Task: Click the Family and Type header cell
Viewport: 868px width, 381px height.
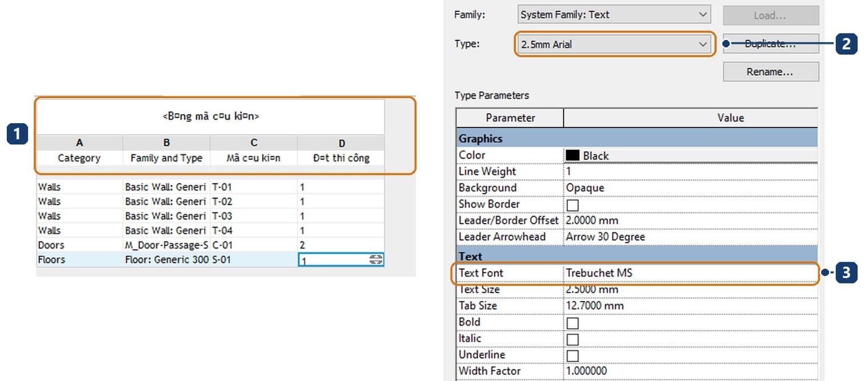Action: 166,158
